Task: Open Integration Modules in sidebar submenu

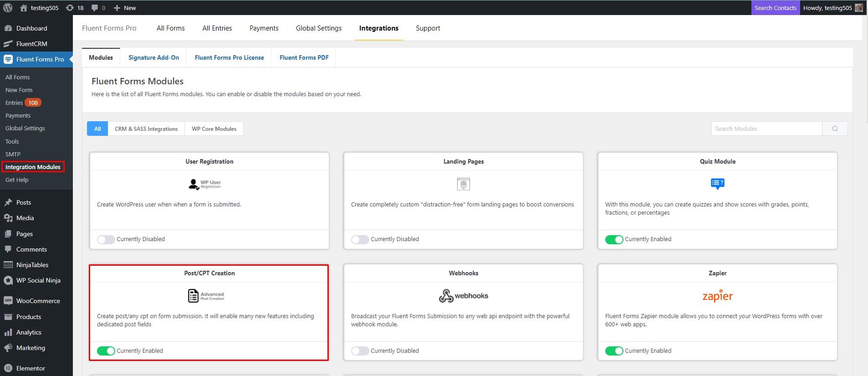Action: [x=33, y=167]
